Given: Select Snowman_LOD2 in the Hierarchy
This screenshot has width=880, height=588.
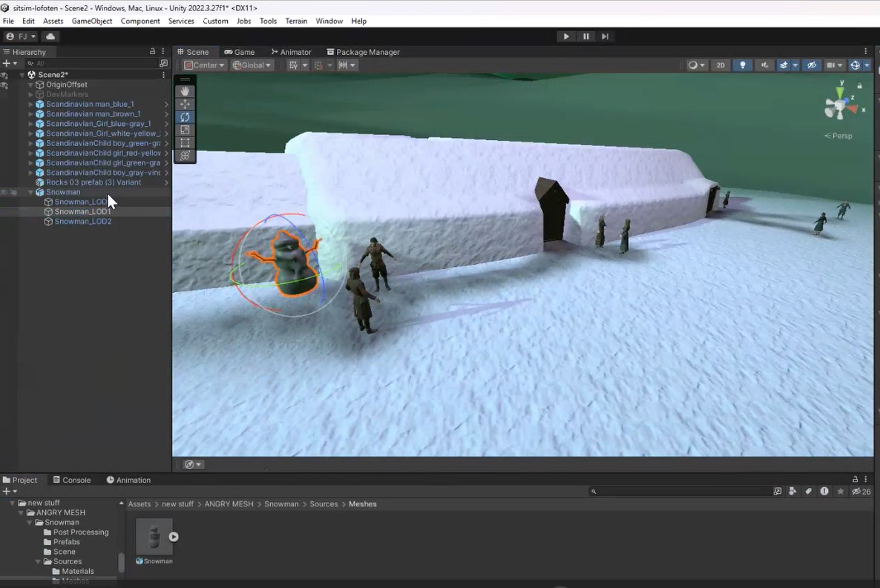Looking at the screenshot, I should coord(82,221).
